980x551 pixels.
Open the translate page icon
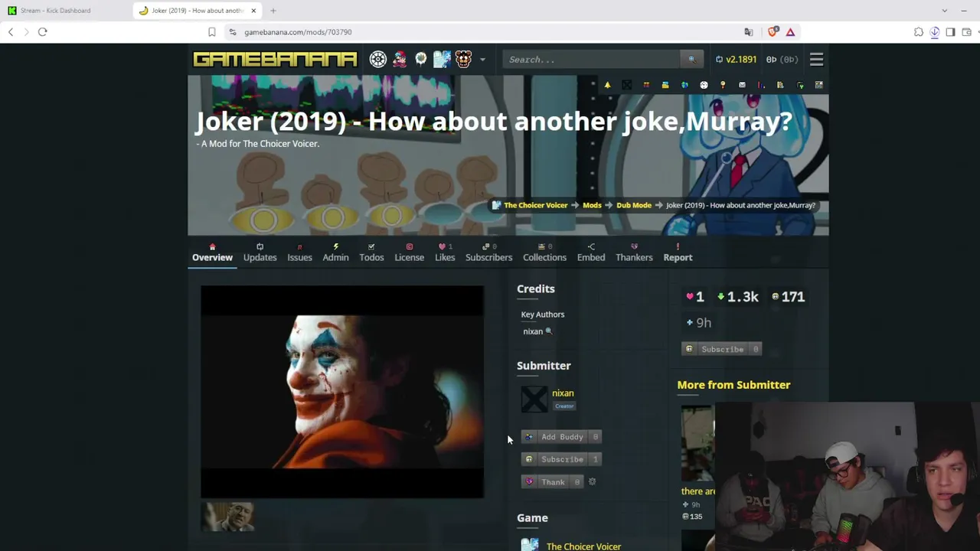pyautogui.click(x=749, y=32)
